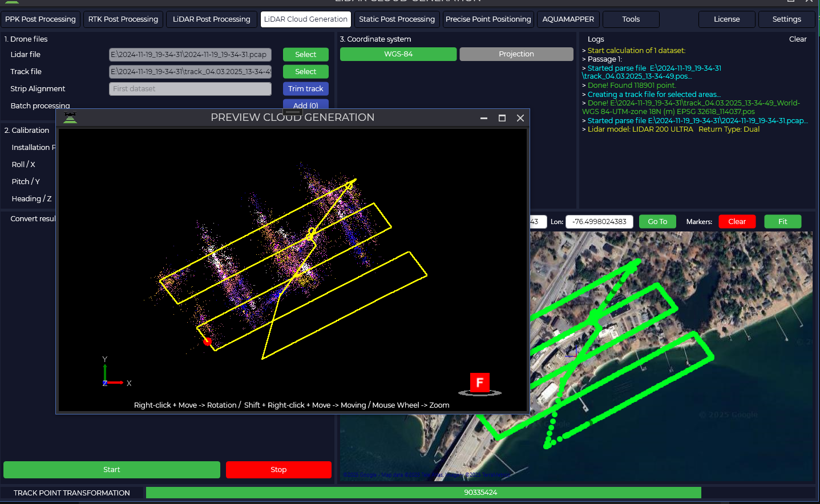Click Select button for Track file
Screen dimensions: 820x504
click(306, 72)
